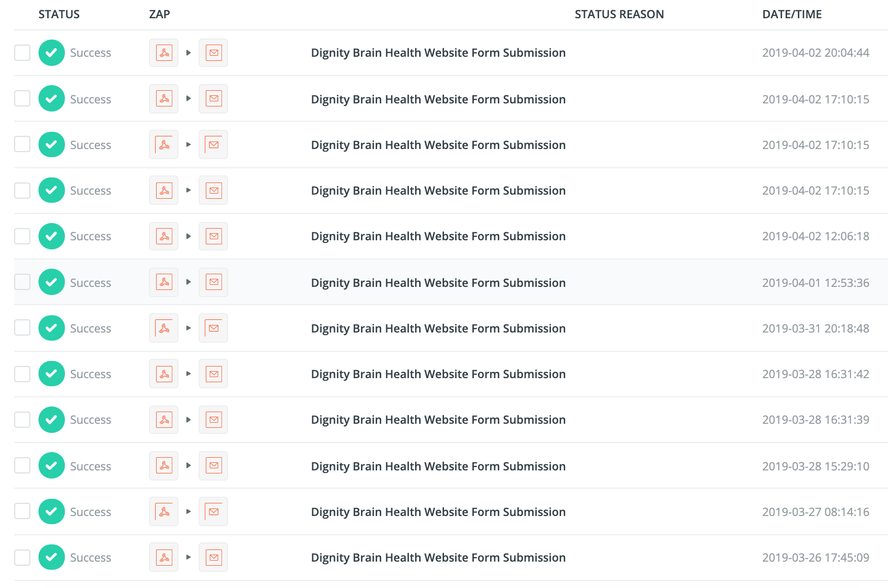Click step arrow in 20:04:44 row
This screenshot has width=888, height=588.
coord(189,53)
